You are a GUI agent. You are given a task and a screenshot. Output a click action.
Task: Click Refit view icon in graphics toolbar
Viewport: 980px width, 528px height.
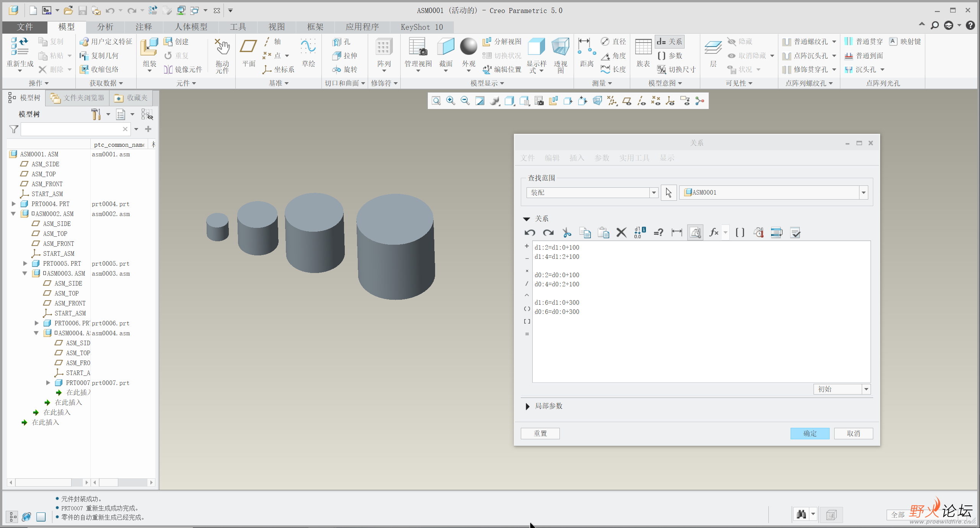click(436, 101)
